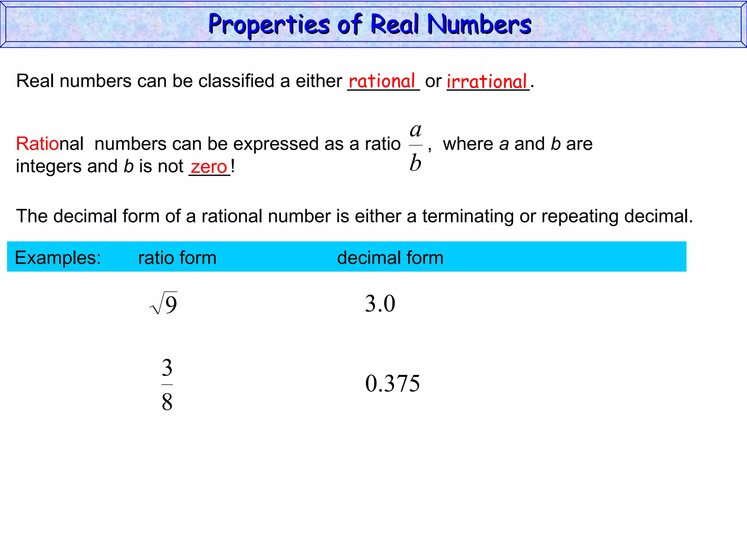Click 'integers and b is not' text

[x=100, y=166]
